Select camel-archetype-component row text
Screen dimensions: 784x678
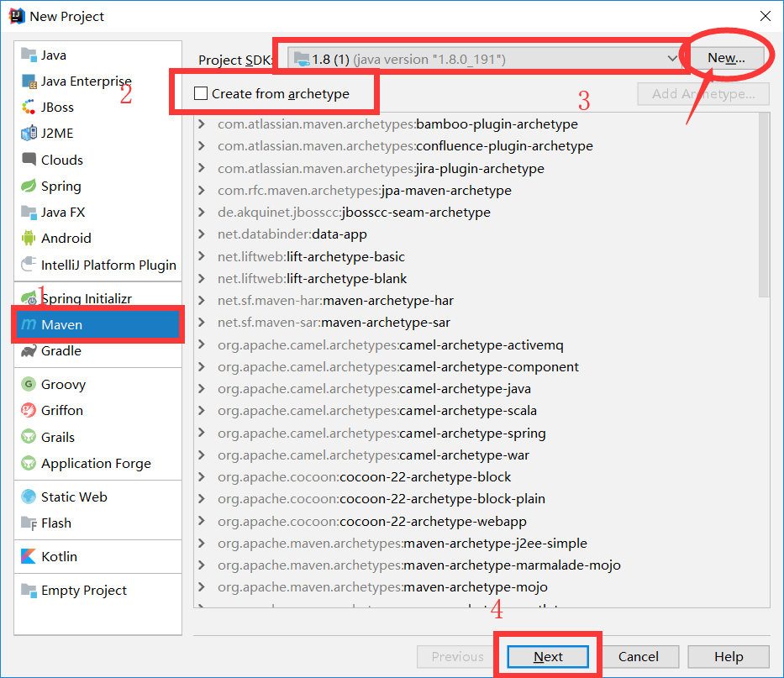[398, 366]
